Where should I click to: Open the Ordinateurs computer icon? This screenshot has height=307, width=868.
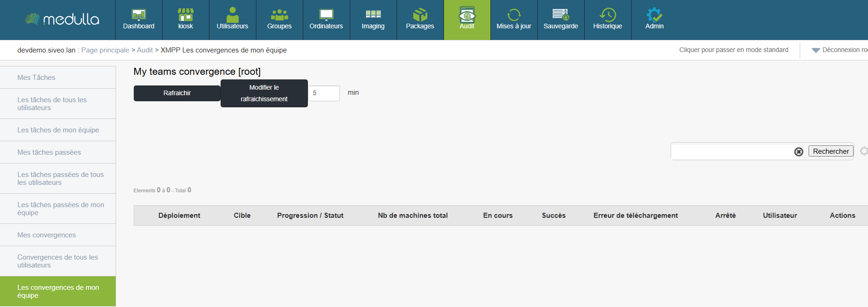click(x=326, y=15)
